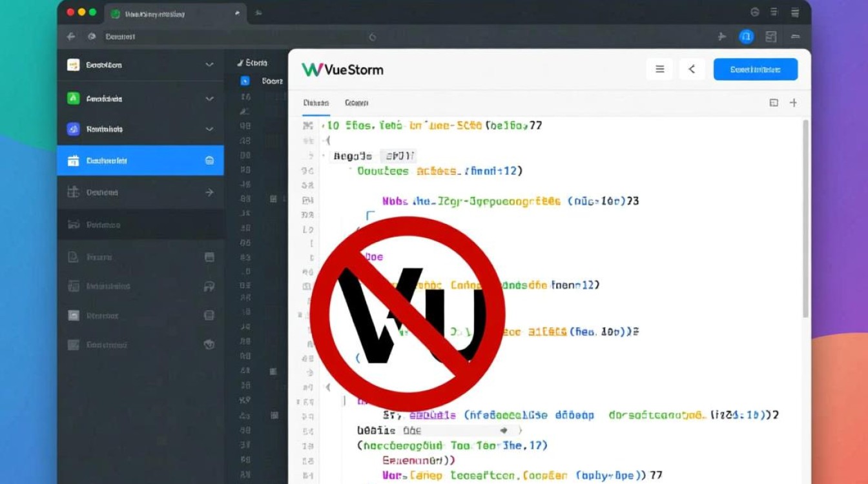Open the hamburger menu beside the header button

(x=659, y=69)
